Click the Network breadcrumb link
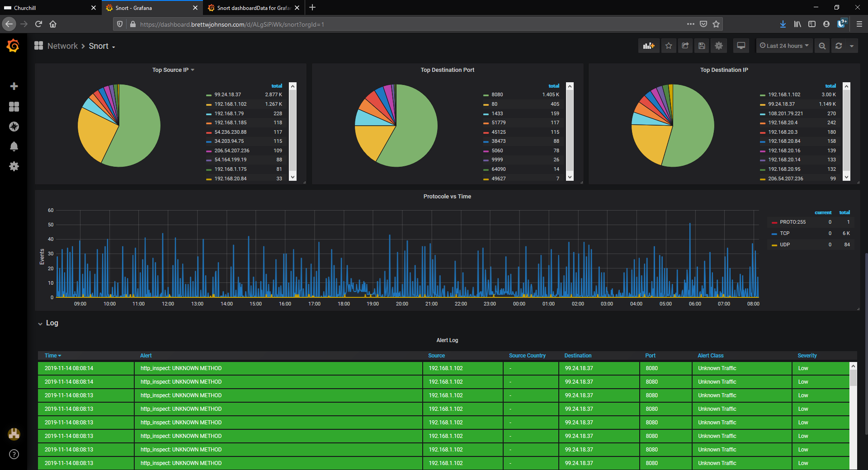 tap(62, 46)
